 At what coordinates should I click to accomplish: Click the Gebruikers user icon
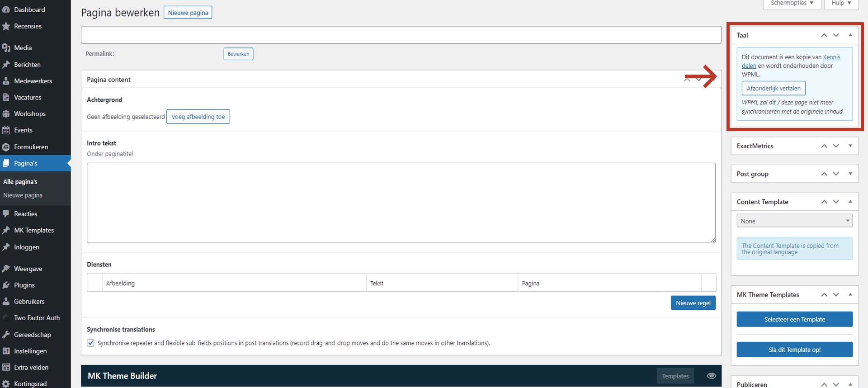[x=6, y=301]
